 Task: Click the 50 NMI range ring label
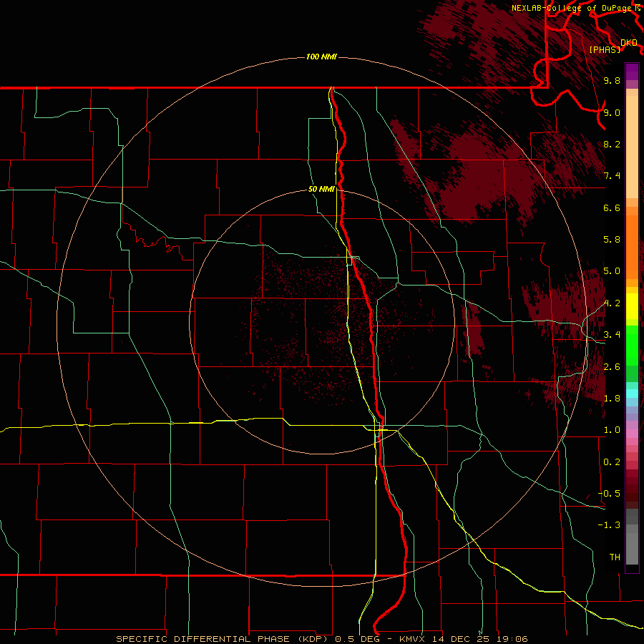click(x=321, y=189)
